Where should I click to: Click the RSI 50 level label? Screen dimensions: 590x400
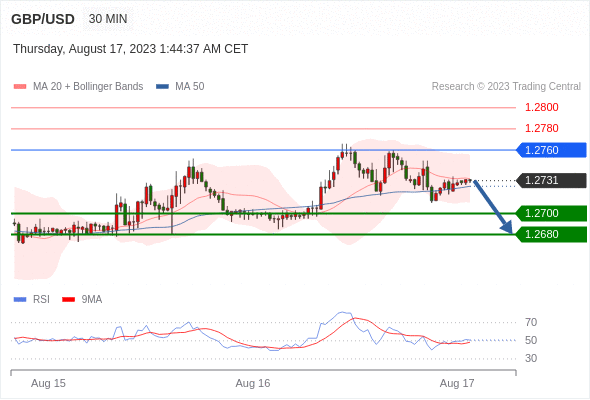click(531, 340)
